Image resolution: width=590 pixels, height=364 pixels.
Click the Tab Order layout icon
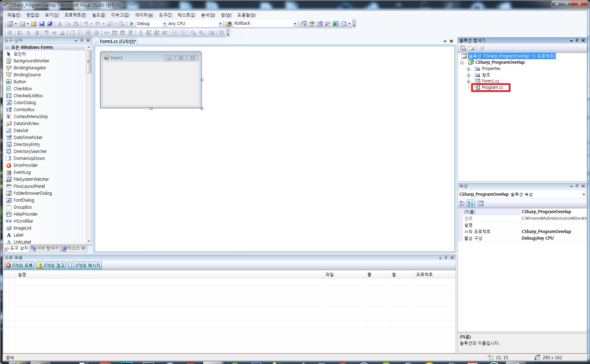(221, 33)
